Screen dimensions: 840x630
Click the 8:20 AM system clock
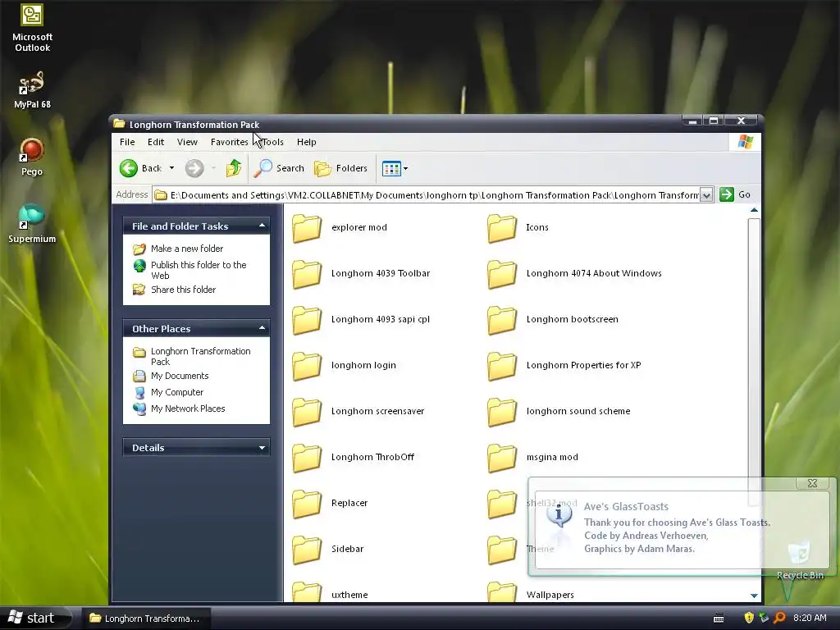click(810, 618)
